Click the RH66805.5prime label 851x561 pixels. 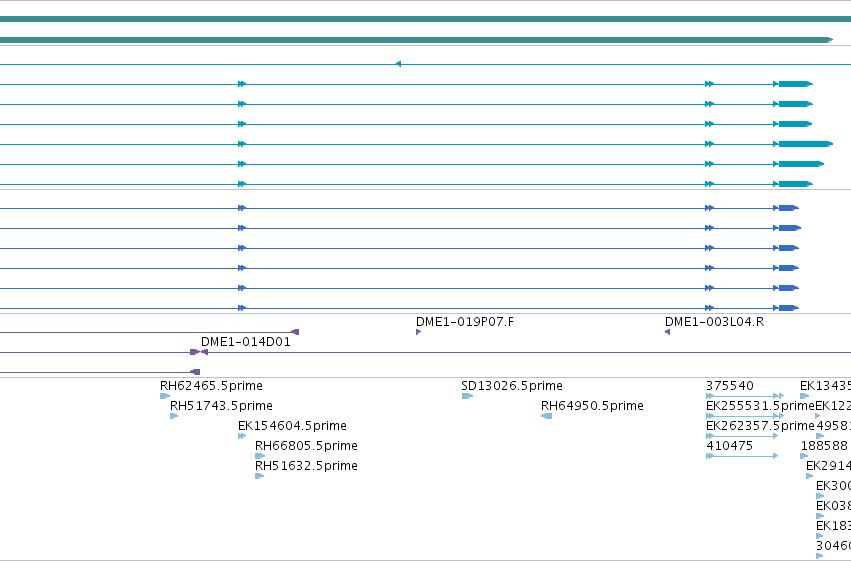click(x=306, y=446)
